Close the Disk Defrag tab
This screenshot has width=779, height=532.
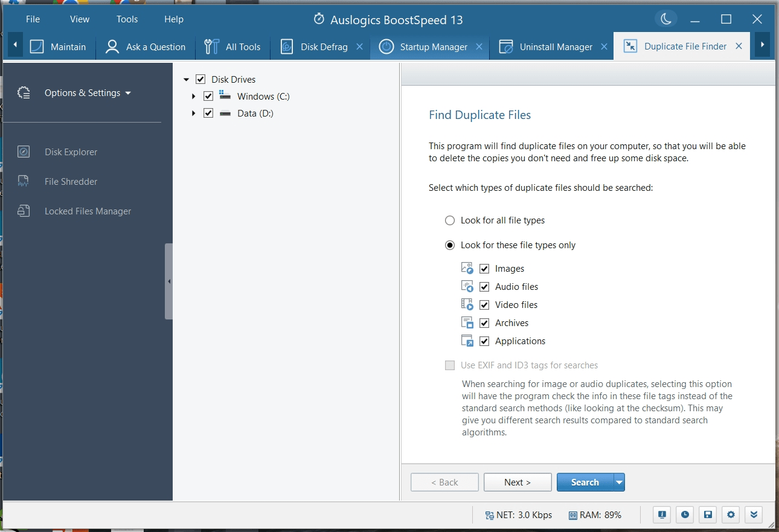click(359, 46)
